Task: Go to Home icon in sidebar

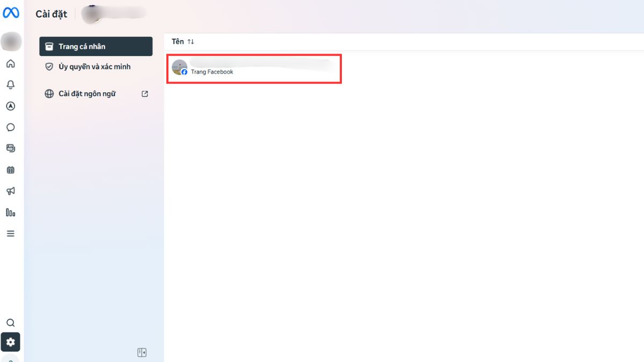Action: tap(10, 64)
